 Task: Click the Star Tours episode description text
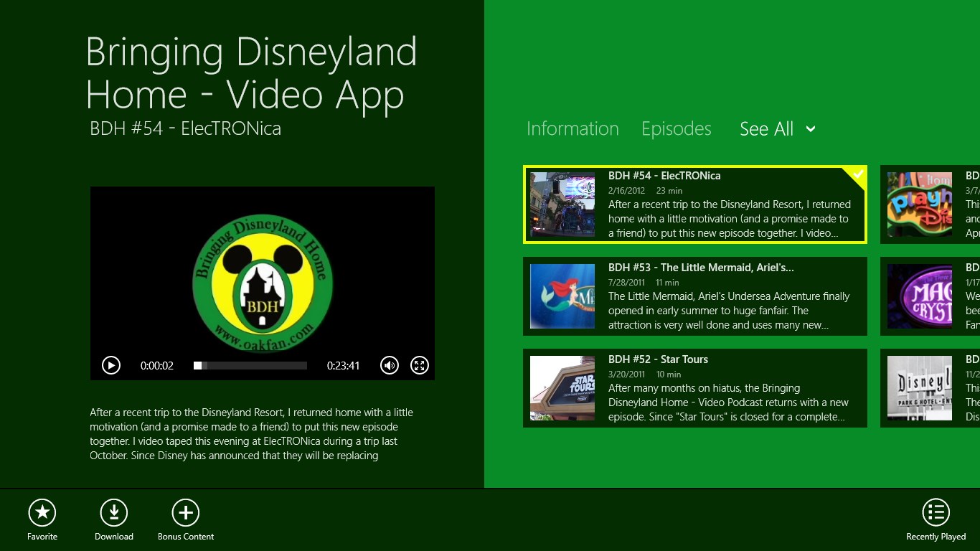(728, 402)
